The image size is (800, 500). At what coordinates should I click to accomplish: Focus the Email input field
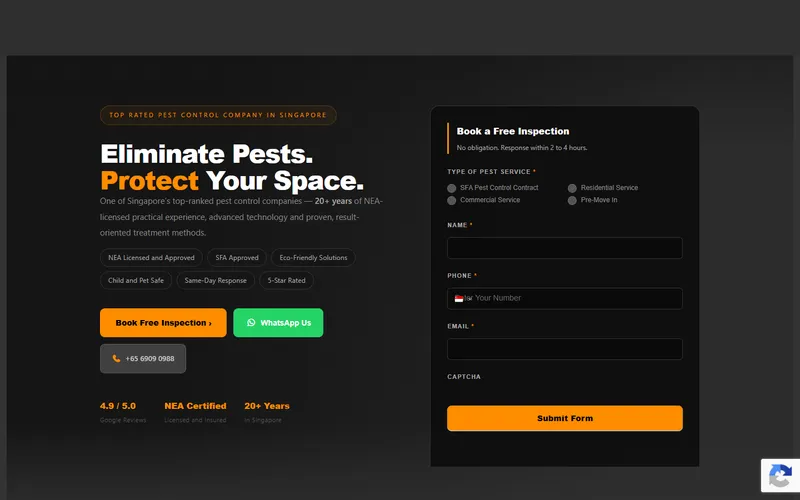(x=565, y=349)
